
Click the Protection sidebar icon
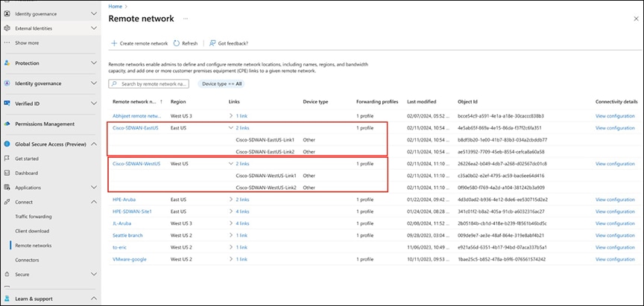[7, 63]
